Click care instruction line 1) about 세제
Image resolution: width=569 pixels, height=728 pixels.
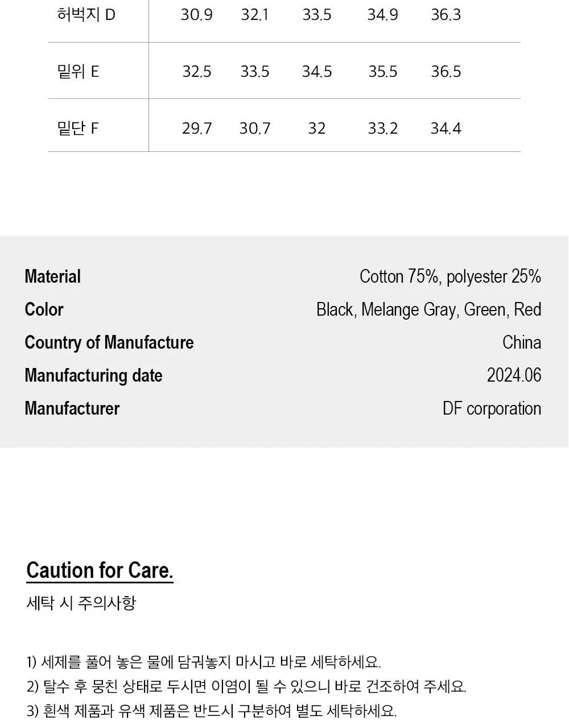click(x=204, y=662)
